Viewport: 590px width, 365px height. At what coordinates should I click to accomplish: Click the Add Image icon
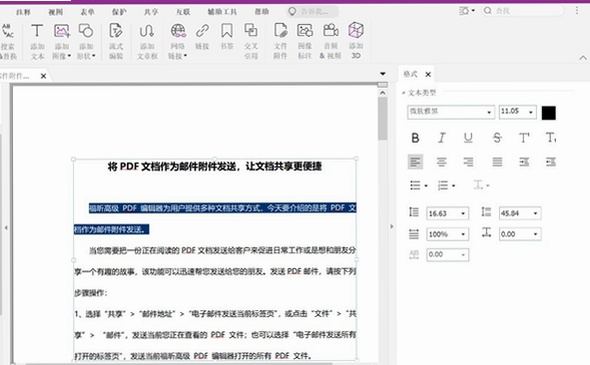coord(61,31)
